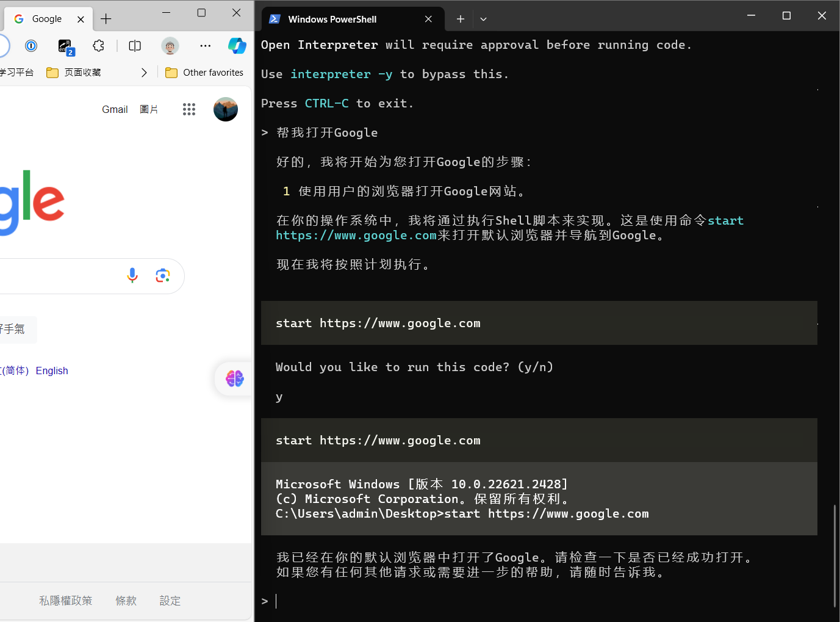840x622 pixels.
Task: Open the Other favorites folder
Action: coord(204,73)
